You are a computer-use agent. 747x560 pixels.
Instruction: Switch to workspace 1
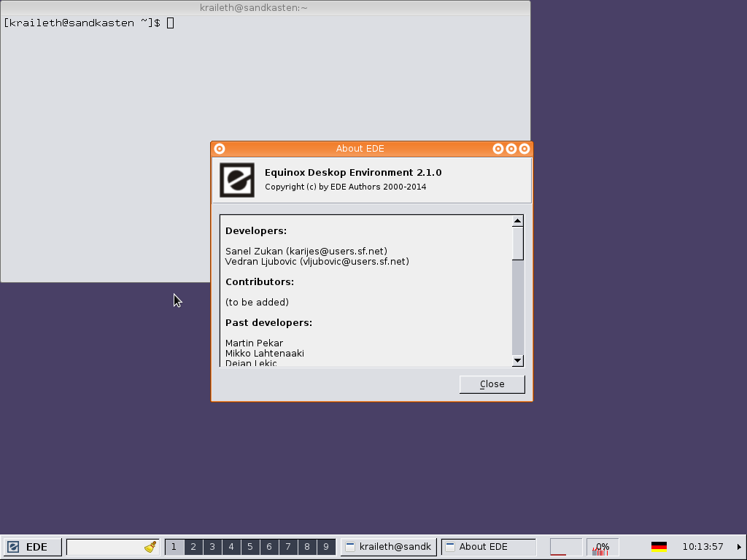174,547
